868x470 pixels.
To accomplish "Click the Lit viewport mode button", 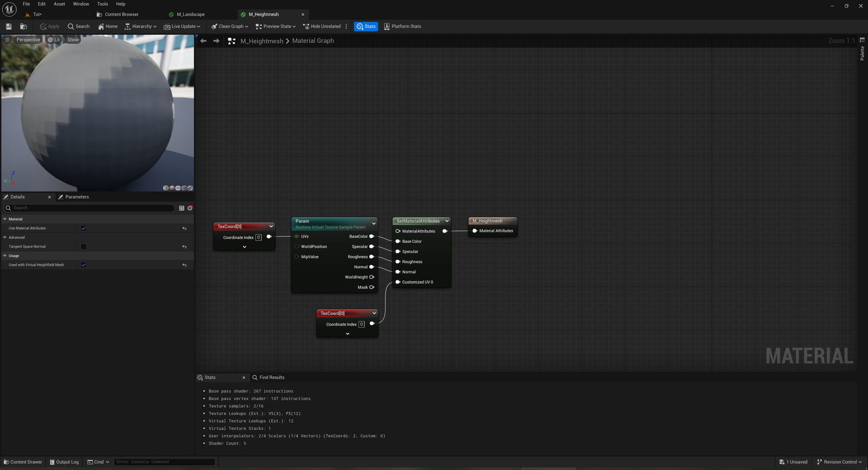I will click(x=54, y=39).
